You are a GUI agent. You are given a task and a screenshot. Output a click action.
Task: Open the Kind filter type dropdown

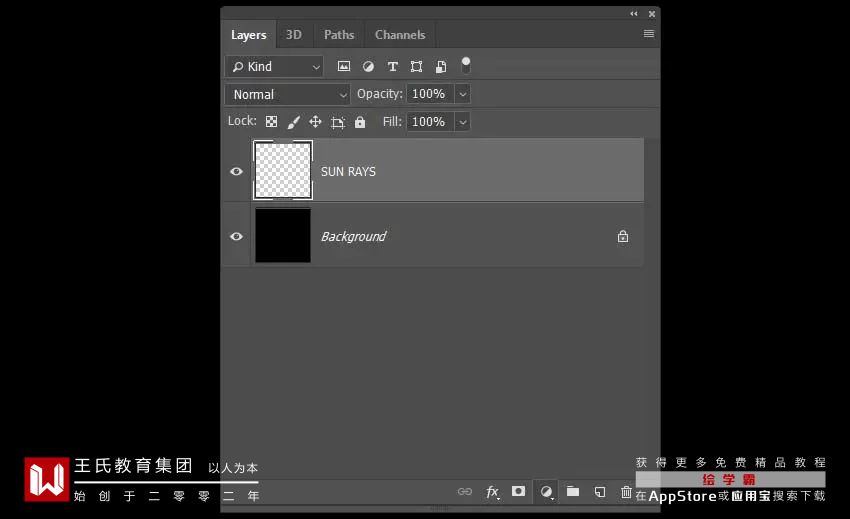[274, 66]
